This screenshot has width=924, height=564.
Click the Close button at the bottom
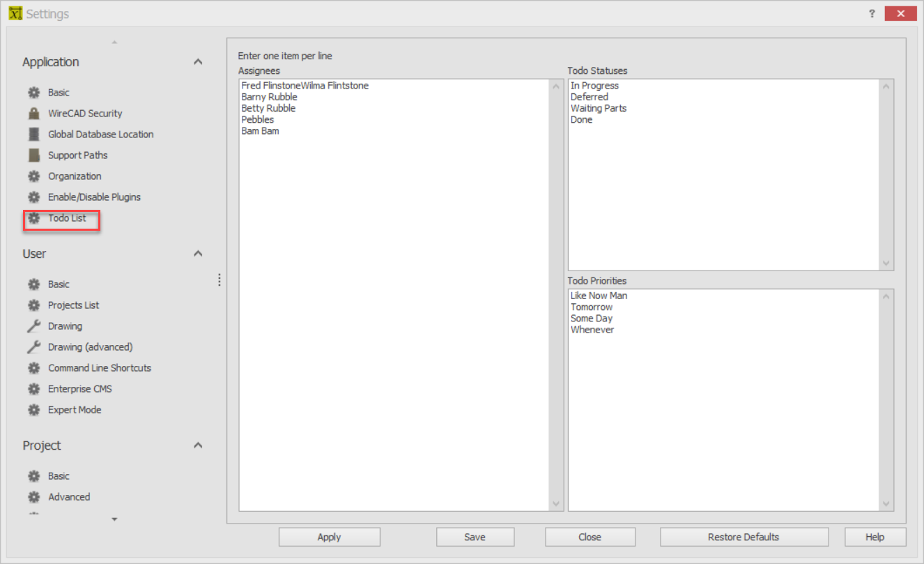(590, 537)
